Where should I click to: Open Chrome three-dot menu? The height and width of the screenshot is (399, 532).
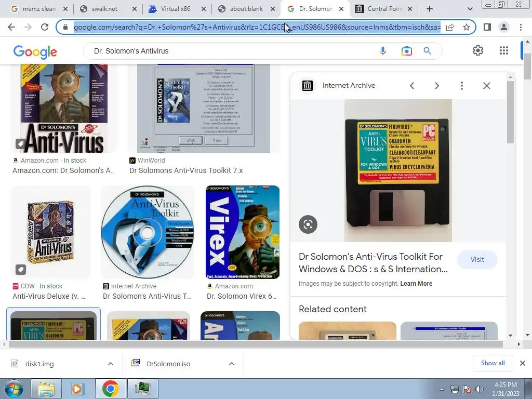coord(521,27)
